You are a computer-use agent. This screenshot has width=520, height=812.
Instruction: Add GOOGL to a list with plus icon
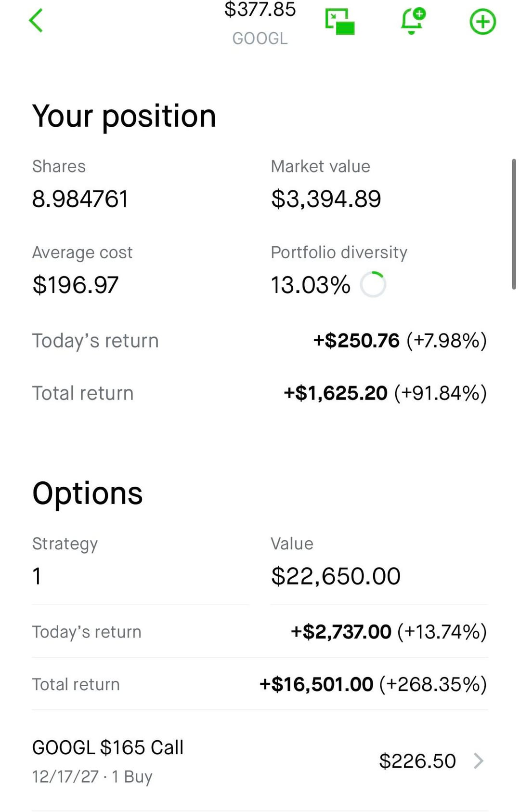482,22
